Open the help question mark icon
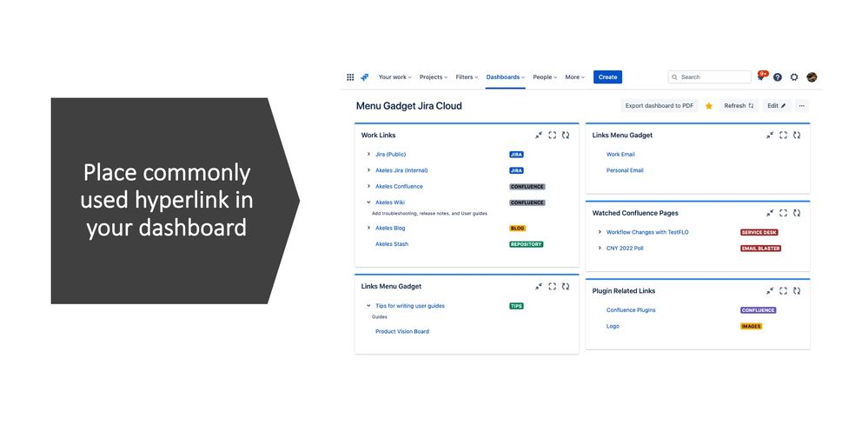The width and height of the screenshot is (868, 425). [778, 77]
